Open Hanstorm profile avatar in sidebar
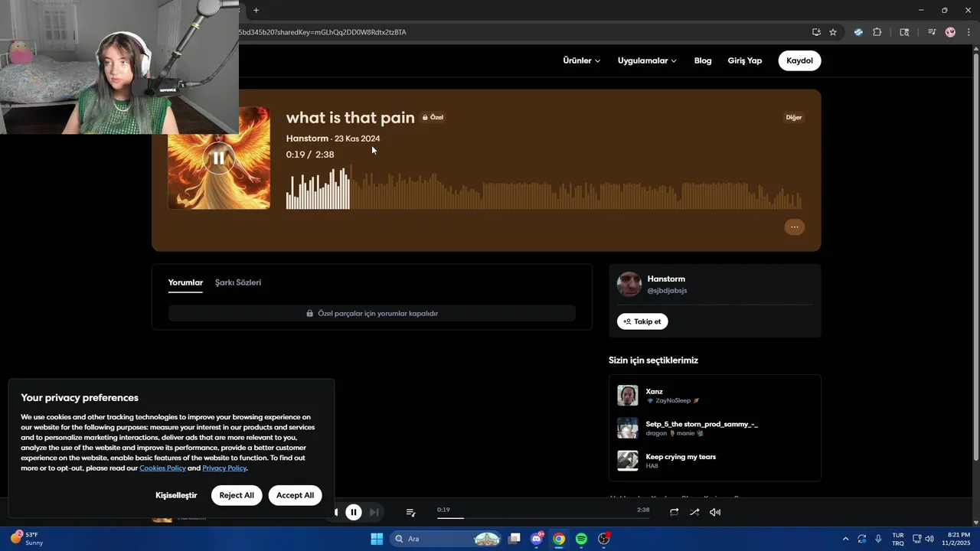Image resolution: width=980 pixels, height=551 pixels. point(629,285)
